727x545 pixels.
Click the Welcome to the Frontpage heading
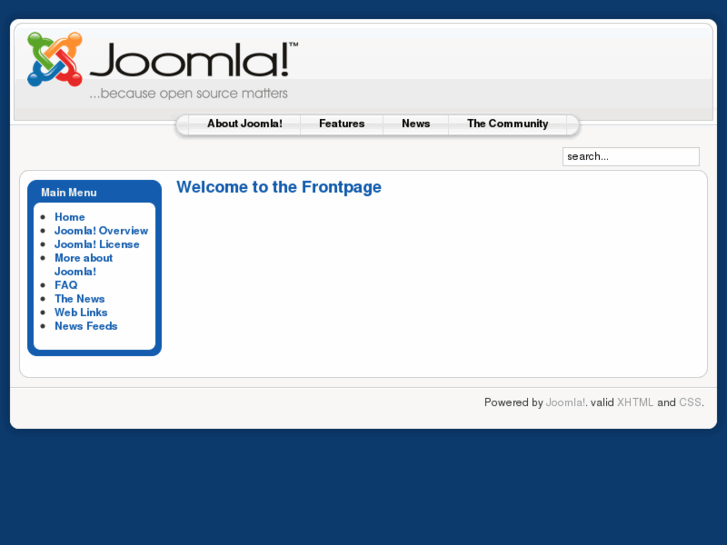coord(279,187)
